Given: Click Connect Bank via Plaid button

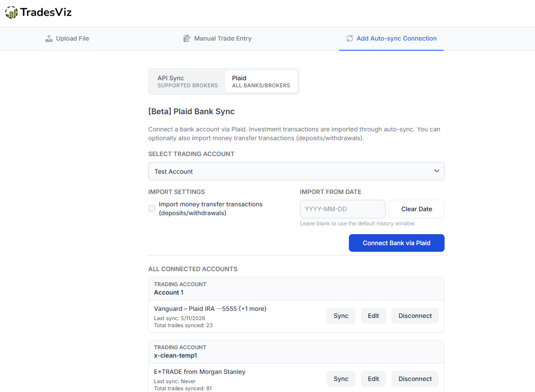Looking at the screenshot, I should [x=397, y=243].
